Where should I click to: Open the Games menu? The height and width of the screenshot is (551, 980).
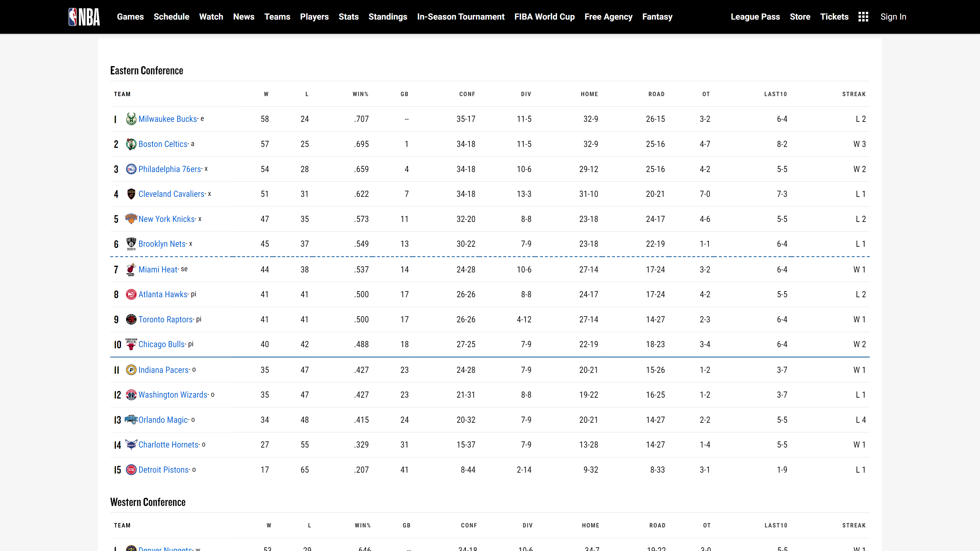[130, 17]
